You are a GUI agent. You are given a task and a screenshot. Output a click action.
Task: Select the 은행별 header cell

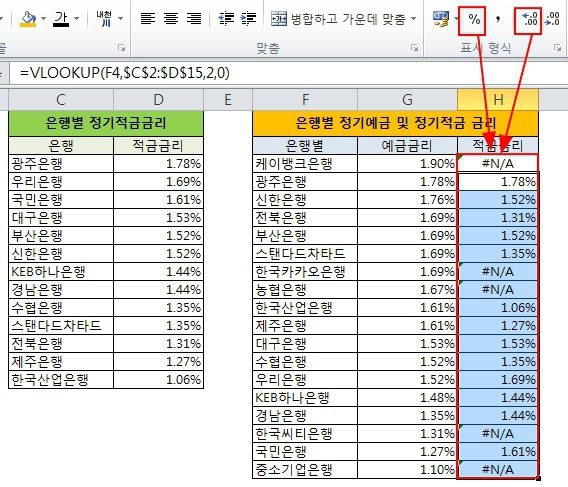pos(305,146)
